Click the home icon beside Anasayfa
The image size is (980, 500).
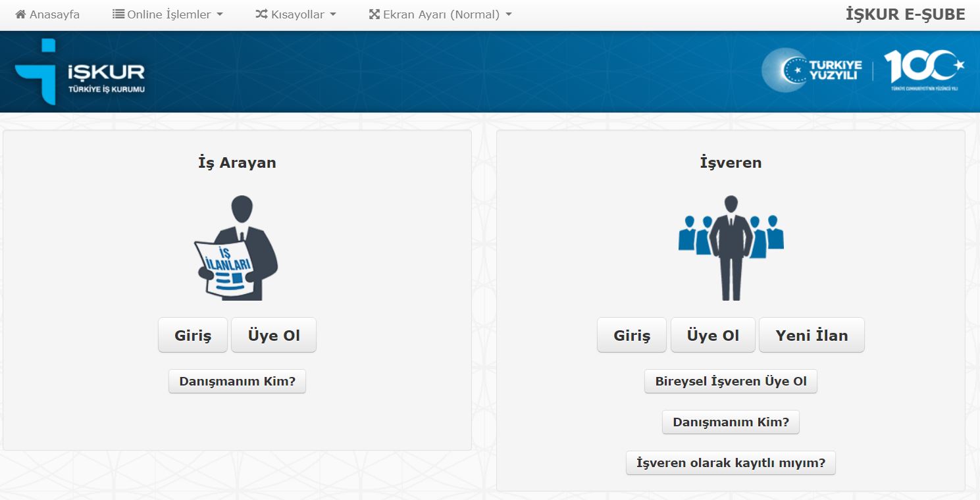coord(21,14)
